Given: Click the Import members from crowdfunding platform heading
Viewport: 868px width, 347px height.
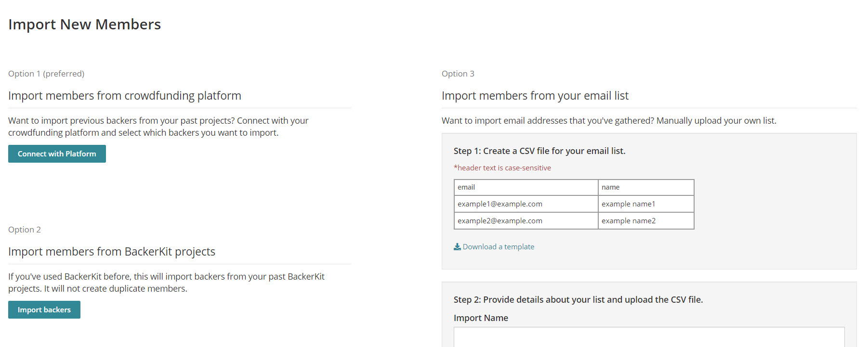Looking at the screenshot, I should 125,96.
